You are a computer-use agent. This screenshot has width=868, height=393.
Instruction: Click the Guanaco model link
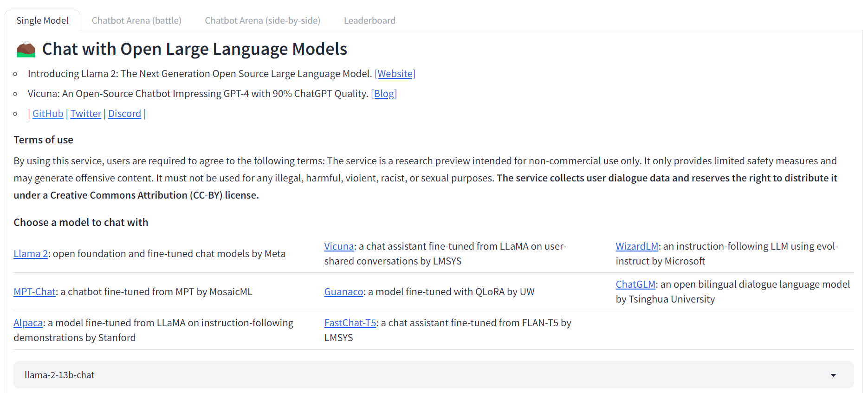[343, 292]
